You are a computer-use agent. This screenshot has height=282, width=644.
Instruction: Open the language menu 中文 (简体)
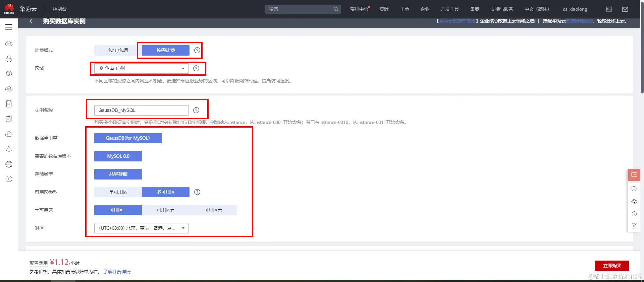pyautogui.click(x=537, y=9)
